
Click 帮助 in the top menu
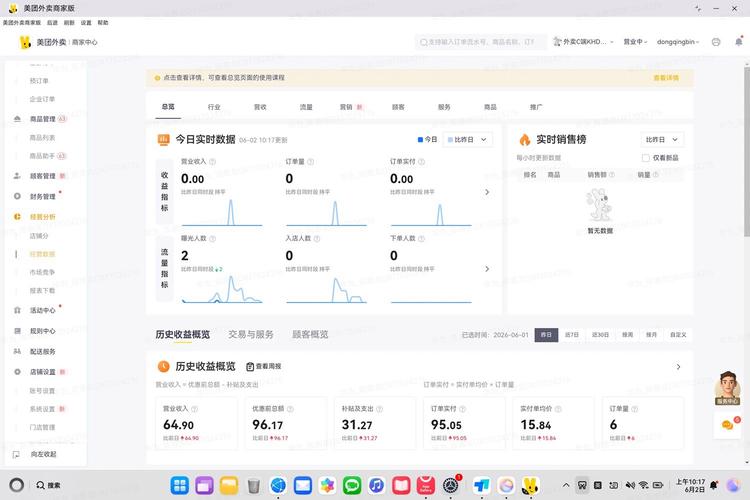pyautogui.click(x=103, y=22)
